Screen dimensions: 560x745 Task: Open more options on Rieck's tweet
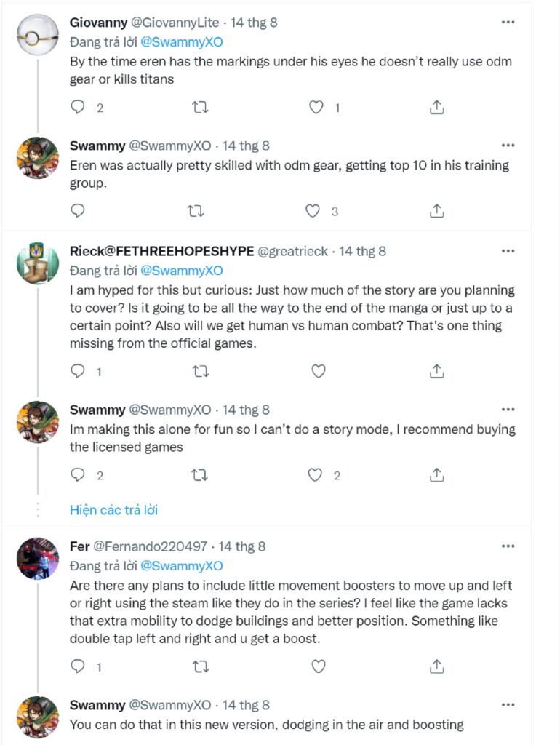click(508, 251)
